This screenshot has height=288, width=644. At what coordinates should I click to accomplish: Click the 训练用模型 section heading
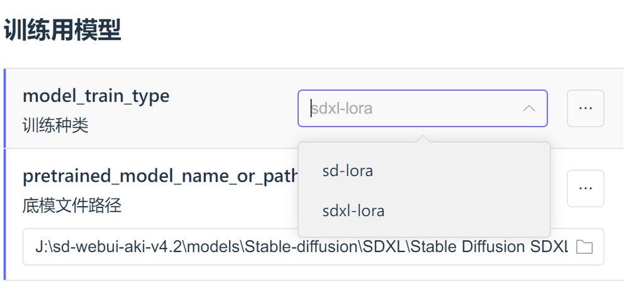point(62,30)
